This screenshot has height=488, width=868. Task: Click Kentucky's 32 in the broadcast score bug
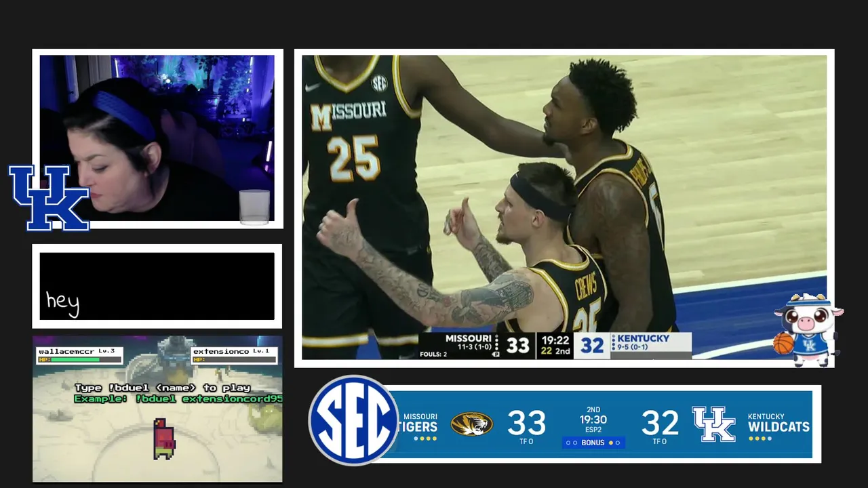pos(592,346)
